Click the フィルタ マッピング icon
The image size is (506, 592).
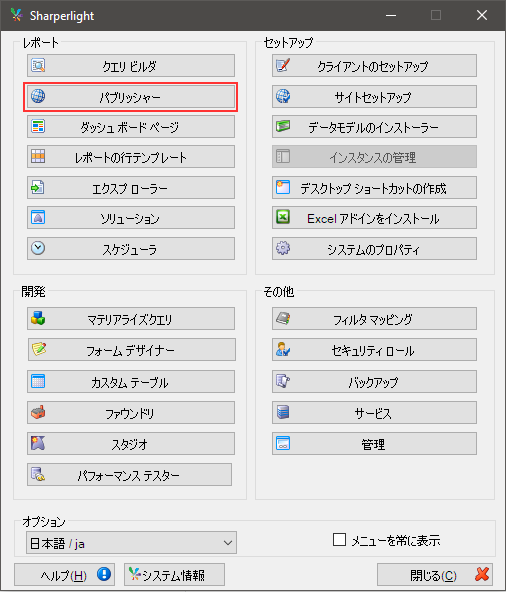(x=283, y=318)
